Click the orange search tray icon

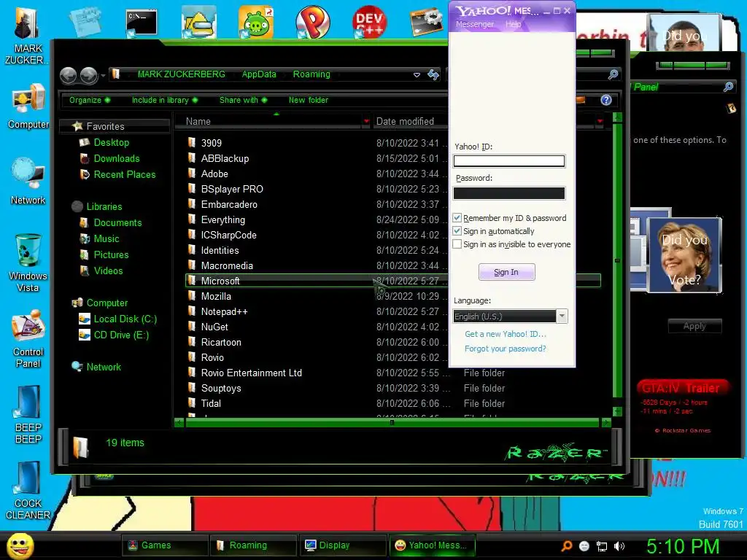tap(567, 546)
